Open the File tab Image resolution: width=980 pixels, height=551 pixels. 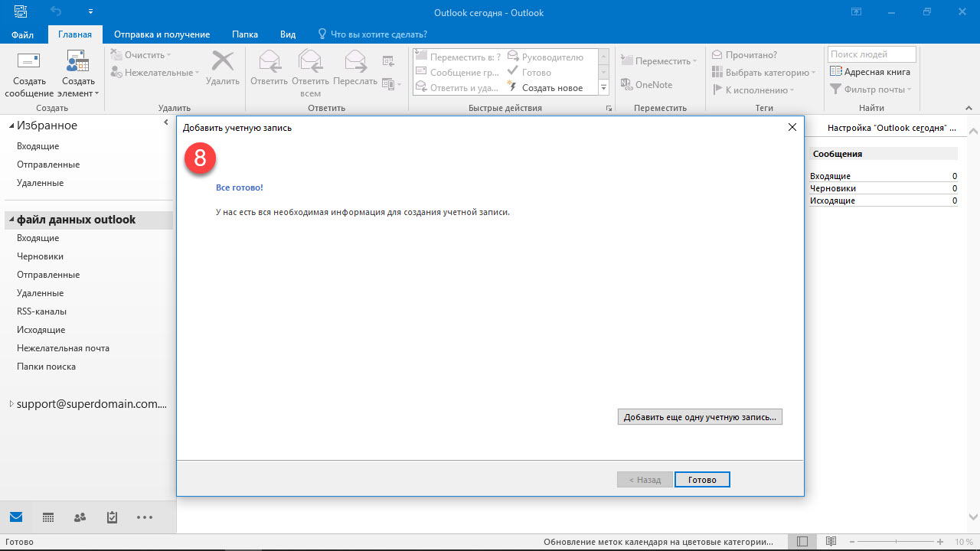(x=22, y=34)
